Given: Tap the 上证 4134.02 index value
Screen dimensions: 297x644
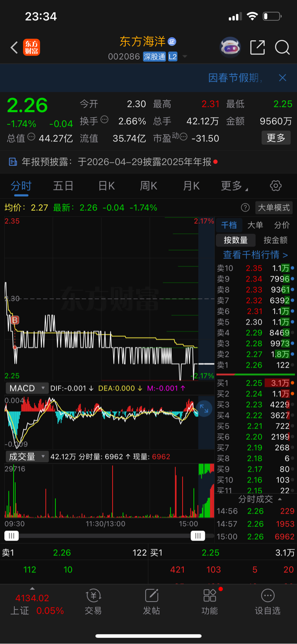Looking at the screenshot, I should [32, 598].
